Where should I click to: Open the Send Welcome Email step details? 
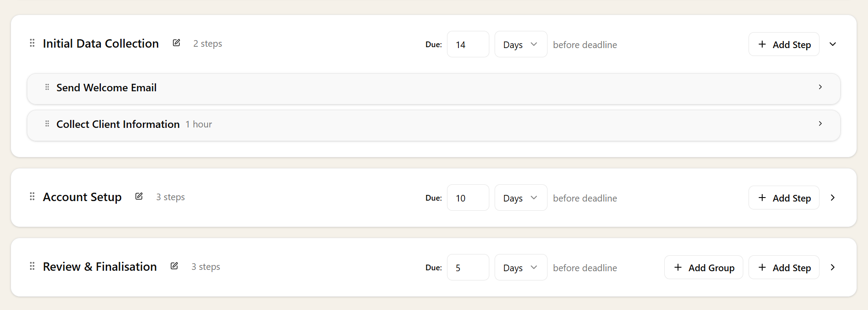pos(820,87)
